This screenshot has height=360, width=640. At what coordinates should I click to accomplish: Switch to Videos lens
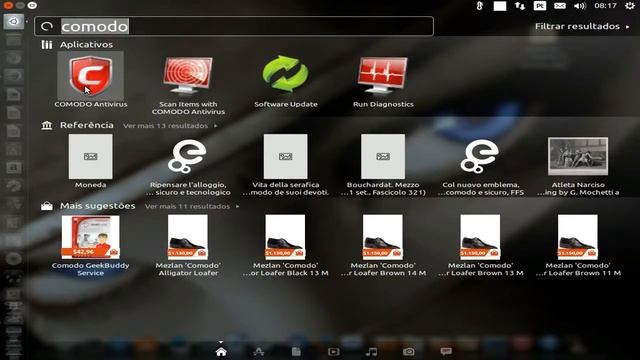tap(333, 351)
